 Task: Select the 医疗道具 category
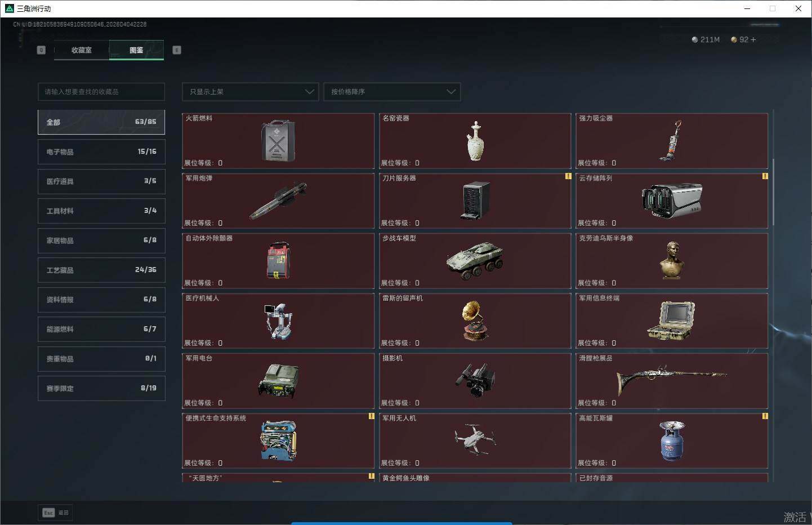(101, 181)
